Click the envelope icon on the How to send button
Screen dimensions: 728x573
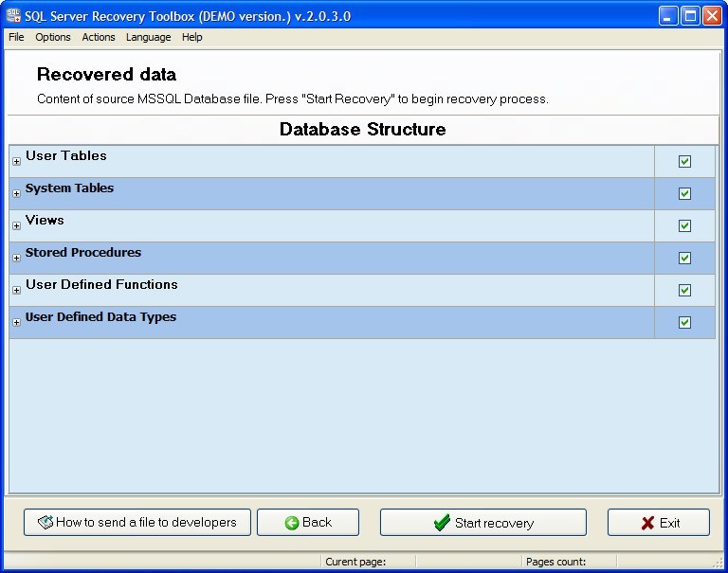point(45,523)
